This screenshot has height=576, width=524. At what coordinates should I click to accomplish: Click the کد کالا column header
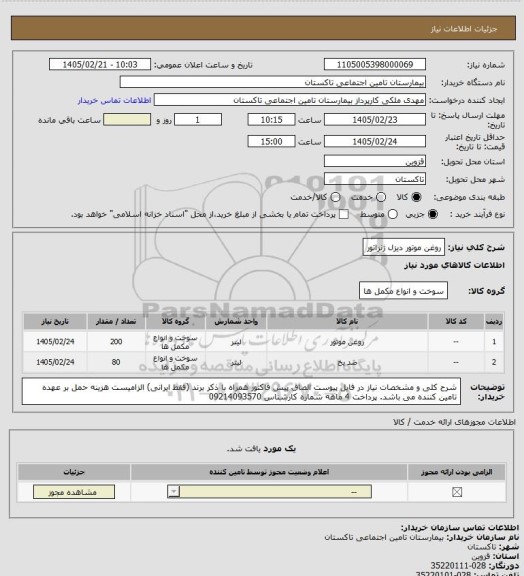click(456, 321)
